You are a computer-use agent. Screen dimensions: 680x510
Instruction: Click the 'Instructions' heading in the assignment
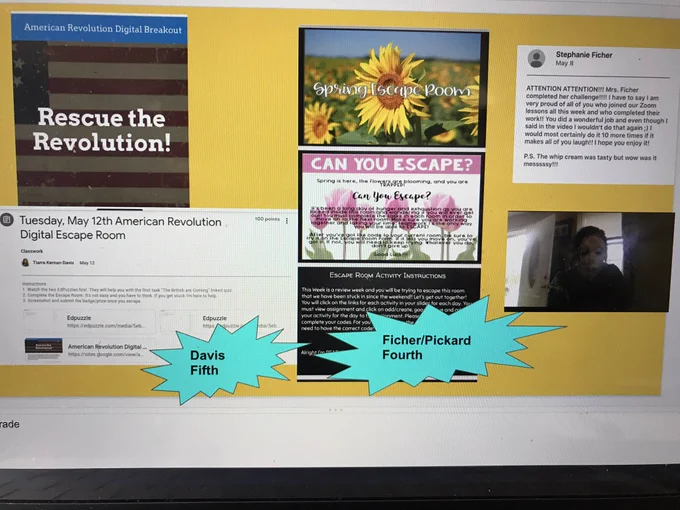coord(34,284)
